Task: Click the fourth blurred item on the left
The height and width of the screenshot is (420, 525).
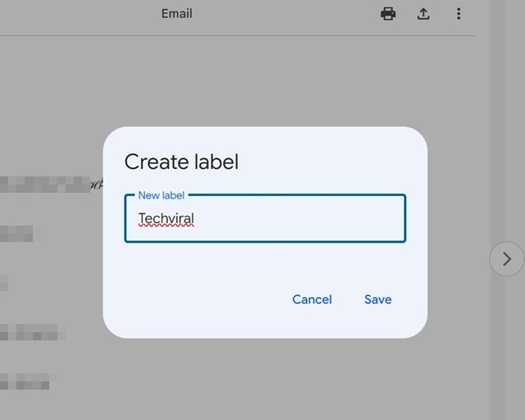Action: tap(29, 332)
